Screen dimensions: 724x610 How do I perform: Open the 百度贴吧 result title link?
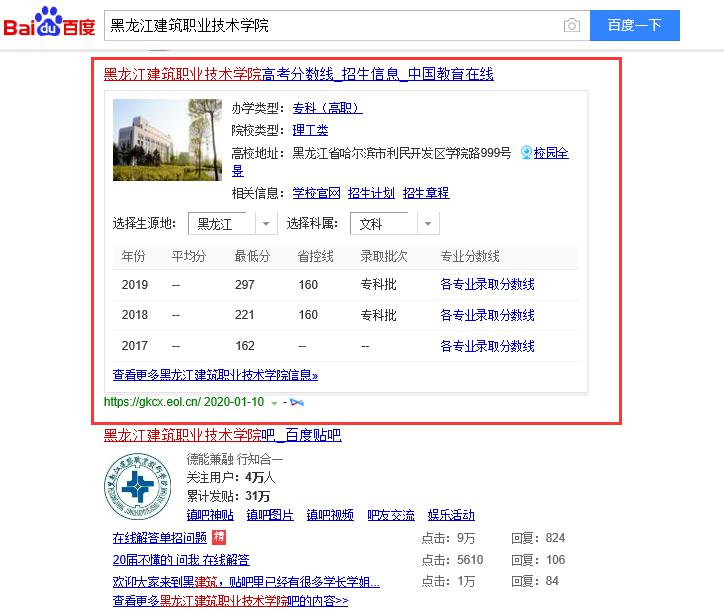tap(223, 435)
